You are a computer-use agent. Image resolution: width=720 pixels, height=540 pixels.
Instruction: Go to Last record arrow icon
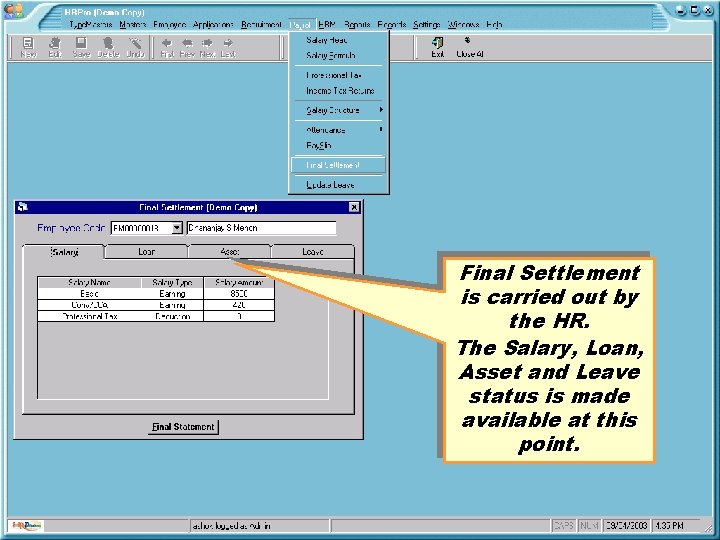[x=228, y=43]
